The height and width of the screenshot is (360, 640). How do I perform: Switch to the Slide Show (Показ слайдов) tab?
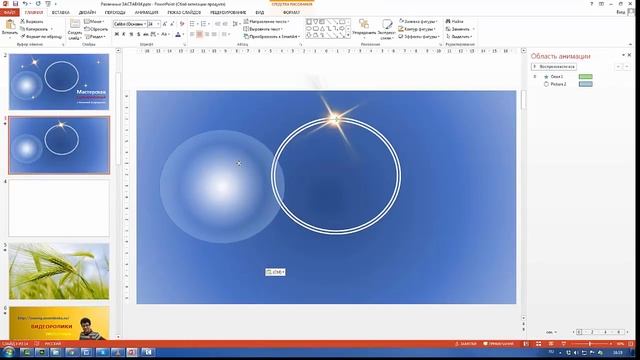pyautogui.click(x=184, y=12)
